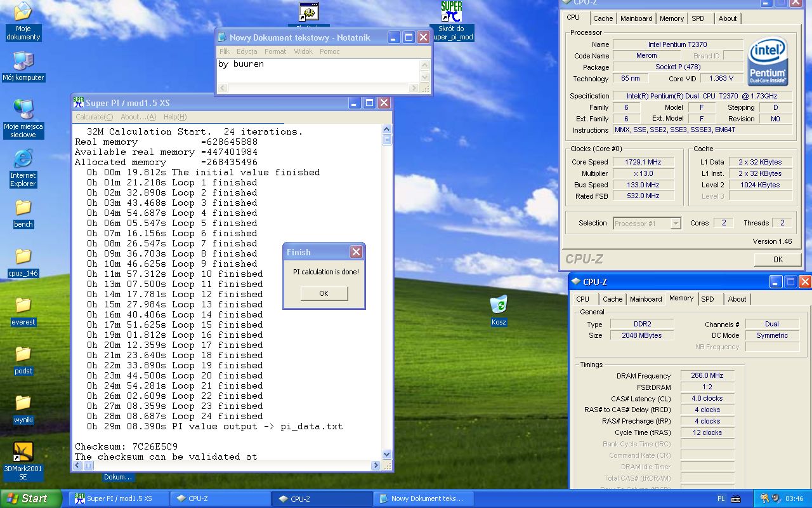Open Calculate menu in Super PI
Image resolution: width=812 pixels, height=508 pixels.
94,117
